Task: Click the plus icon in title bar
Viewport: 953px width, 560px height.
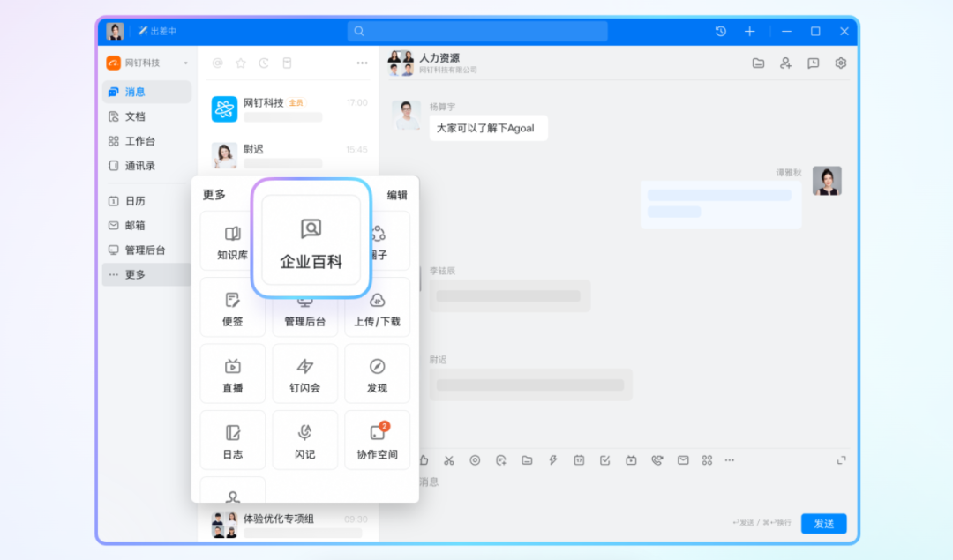Action: [749, 31]
